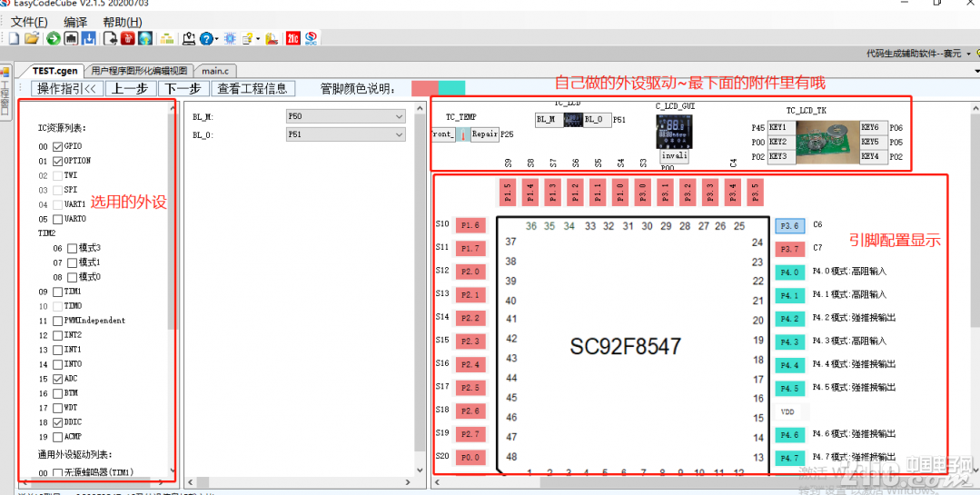Click the KEY1 touch key button
Viewport: 980px width, 495px height.
[781, 127]
